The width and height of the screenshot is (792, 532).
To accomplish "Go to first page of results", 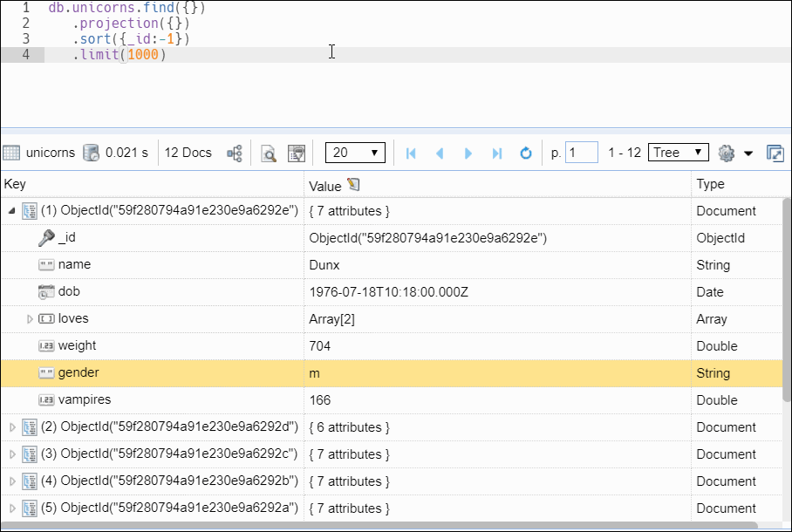I will [x=411, y=153].
